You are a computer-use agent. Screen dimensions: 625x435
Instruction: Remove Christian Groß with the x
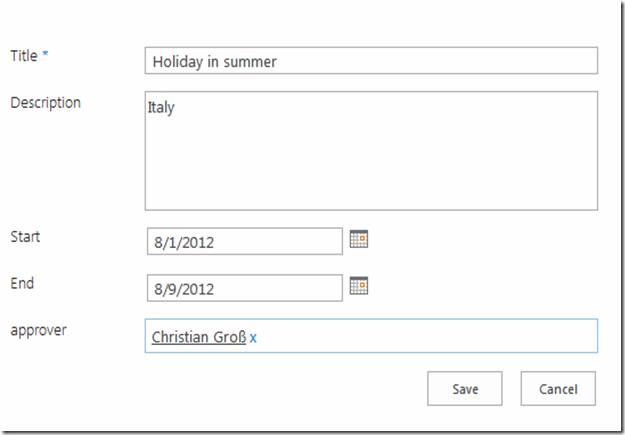click(x=253, y=338)
